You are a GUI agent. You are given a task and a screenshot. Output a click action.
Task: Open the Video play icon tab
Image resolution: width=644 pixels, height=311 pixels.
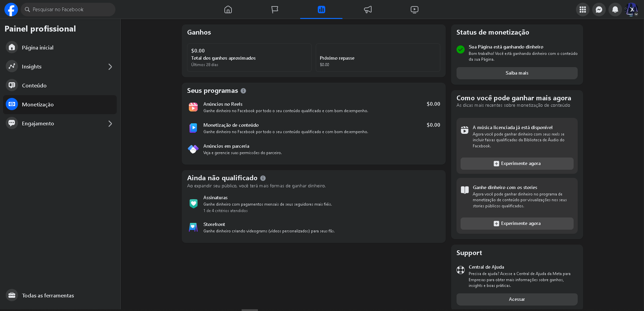(x=415, y=9)
